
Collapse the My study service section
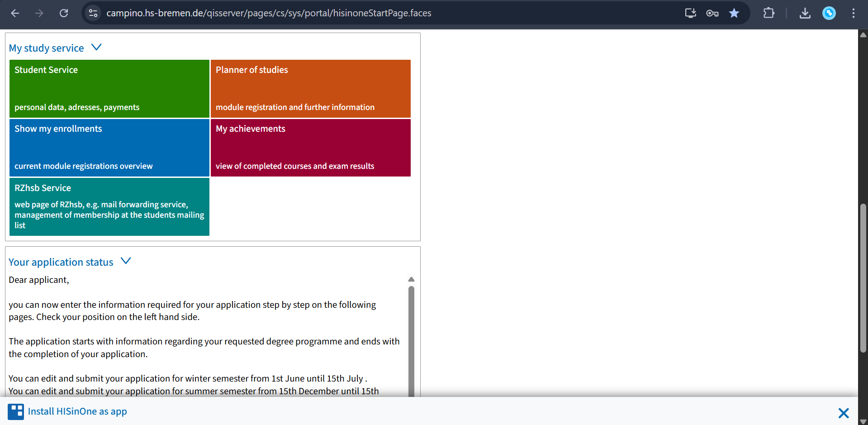(x=96, y=48)
